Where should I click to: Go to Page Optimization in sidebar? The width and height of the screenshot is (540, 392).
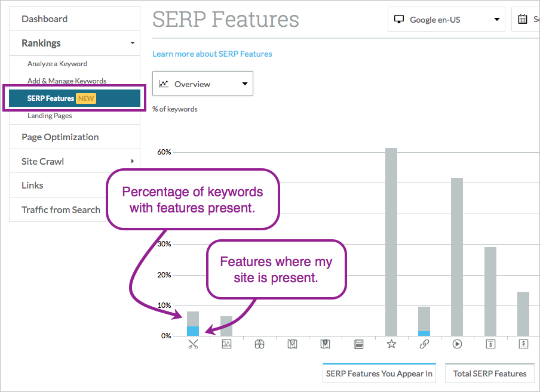pyautogui.click(x=60, y=137)
